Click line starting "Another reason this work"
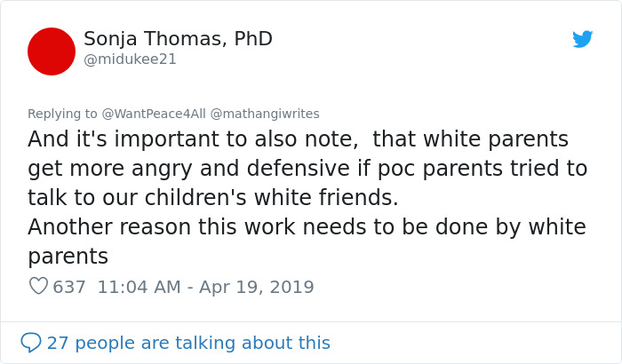 coord(307,227)
